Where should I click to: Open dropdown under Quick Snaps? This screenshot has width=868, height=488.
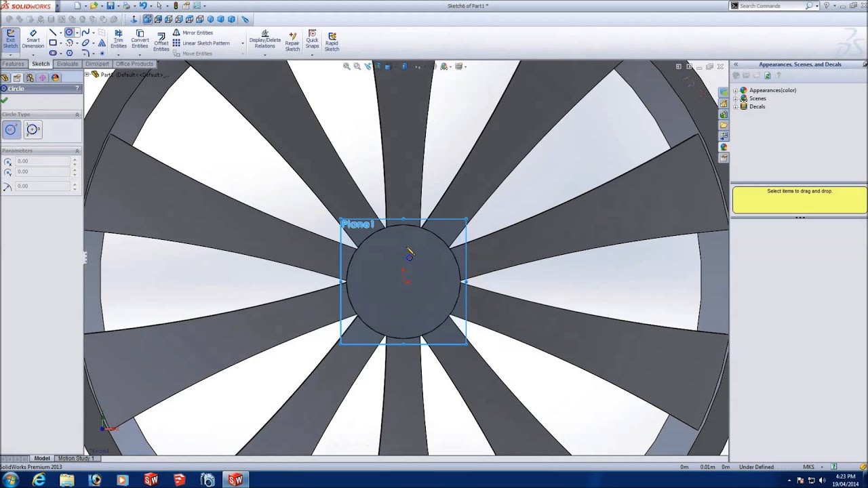coord(312,54)
